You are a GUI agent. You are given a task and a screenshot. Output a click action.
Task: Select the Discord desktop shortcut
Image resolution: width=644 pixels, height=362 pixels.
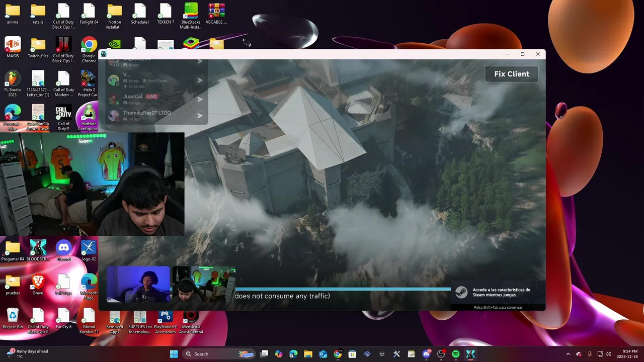tap(63, 251)
